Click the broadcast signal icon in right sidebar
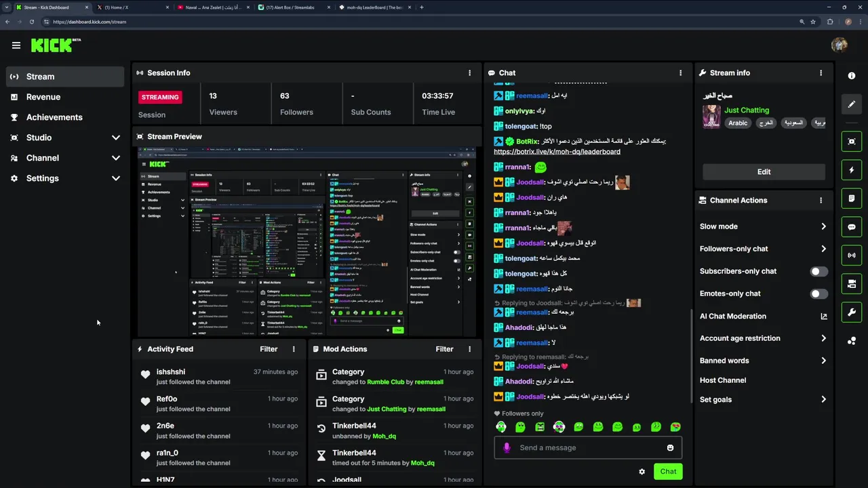 point(852,256)
